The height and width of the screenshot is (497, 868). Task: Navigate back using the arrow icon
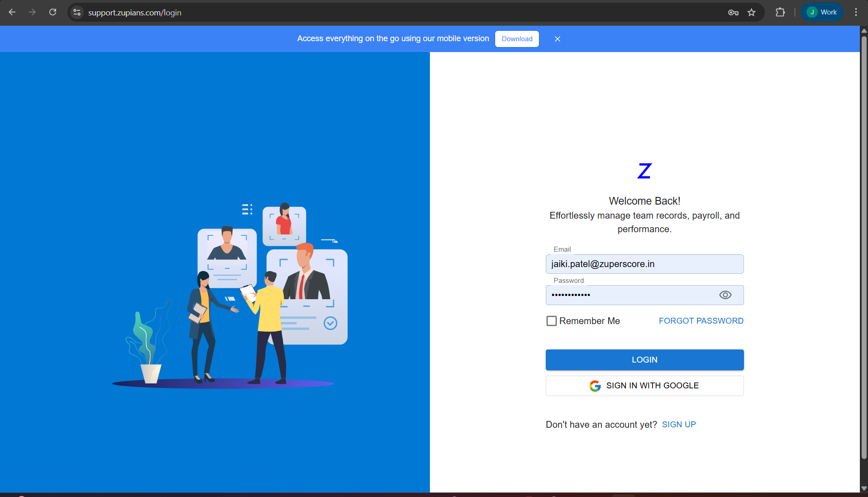[12, 12]
